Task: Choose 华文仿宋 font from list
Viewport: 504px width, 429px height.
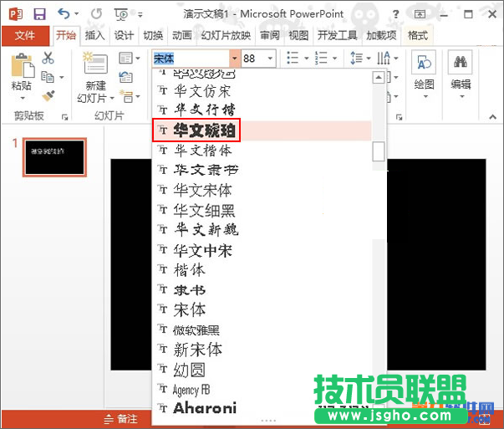Action: click(x=262, y=91)
